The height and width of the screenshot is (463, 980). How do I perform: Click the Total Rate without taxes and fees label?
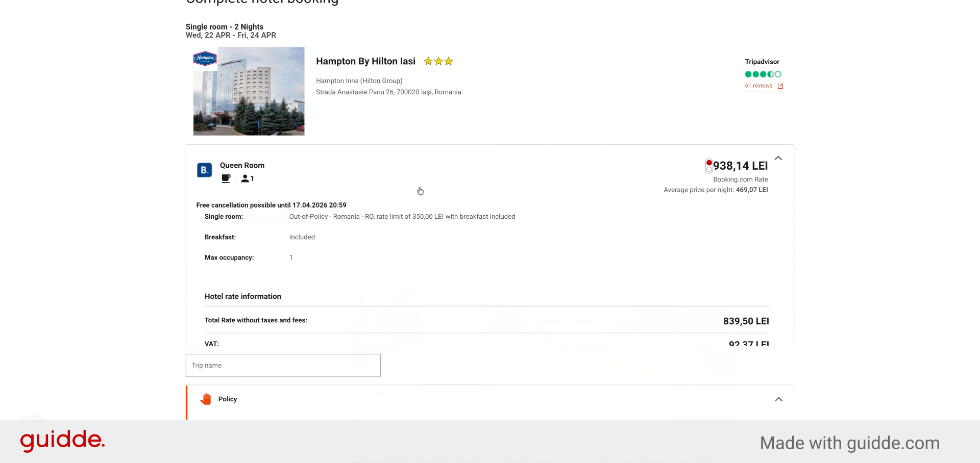coord(256,320)
